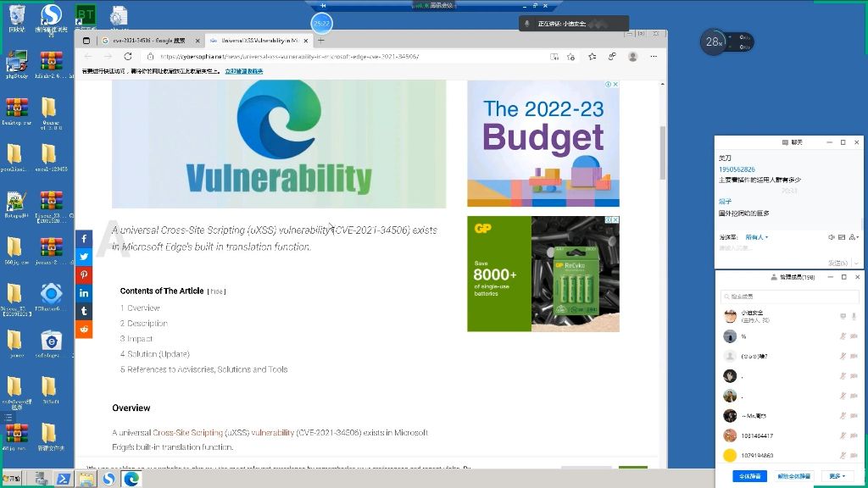Share the article on Reddit
Image resolution: width=868 pixels, height=488 pixels.
point(84,330)
